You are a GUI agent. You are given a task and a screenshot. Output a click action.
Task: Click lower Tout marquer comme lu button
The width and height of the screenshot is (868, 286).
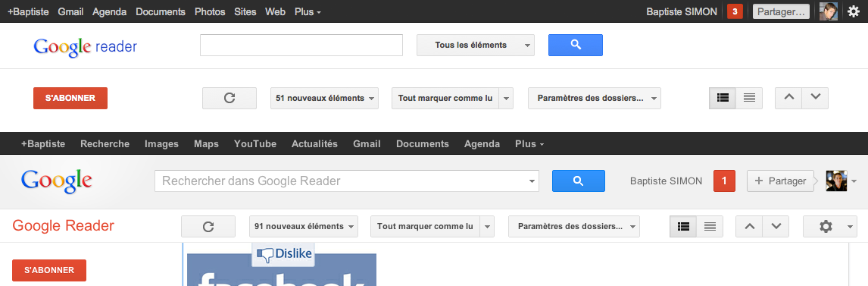[x=425, y=226]
